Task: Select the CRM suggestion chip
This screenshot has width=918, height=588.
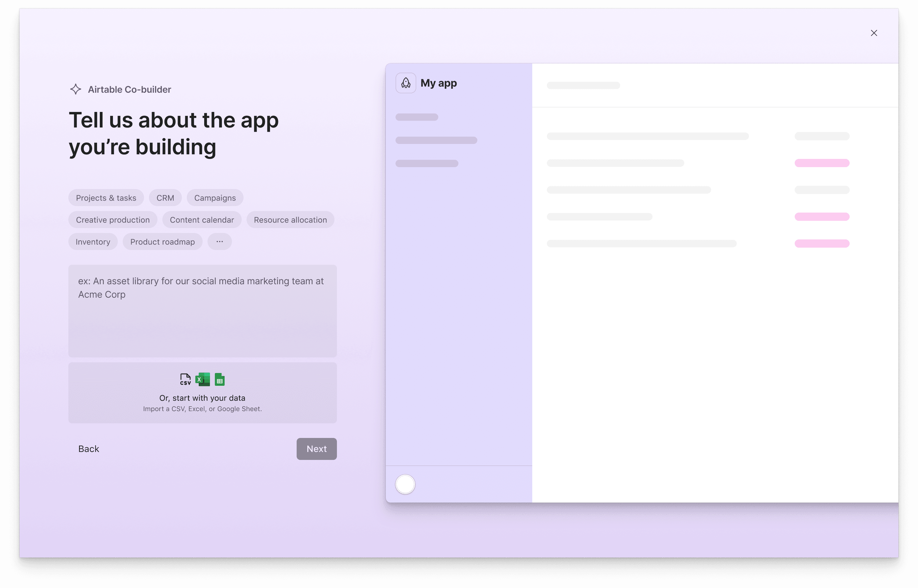Action: [x=165, y=198]
